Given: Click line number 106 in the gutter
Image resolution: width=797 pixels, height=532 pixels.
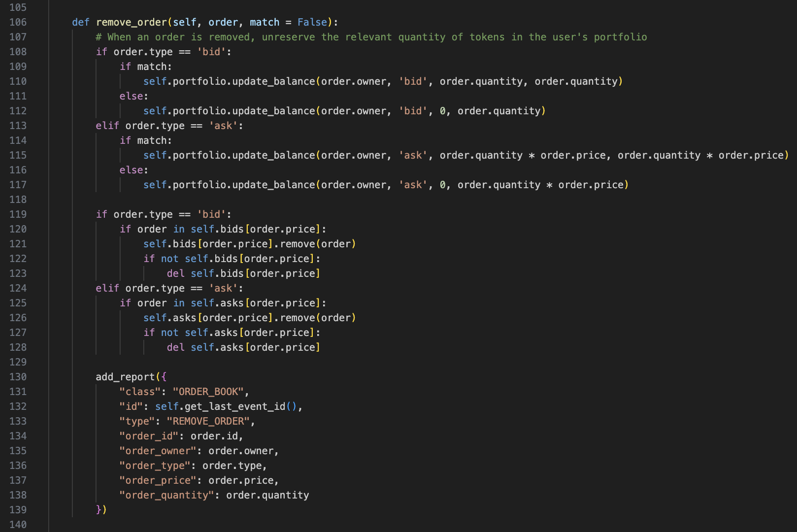Looking at the screenshot, I should click(18, 22).
